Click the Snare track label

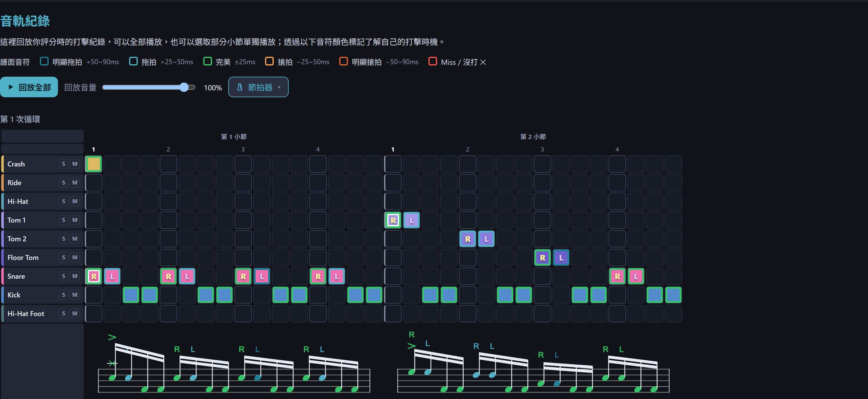16,276
